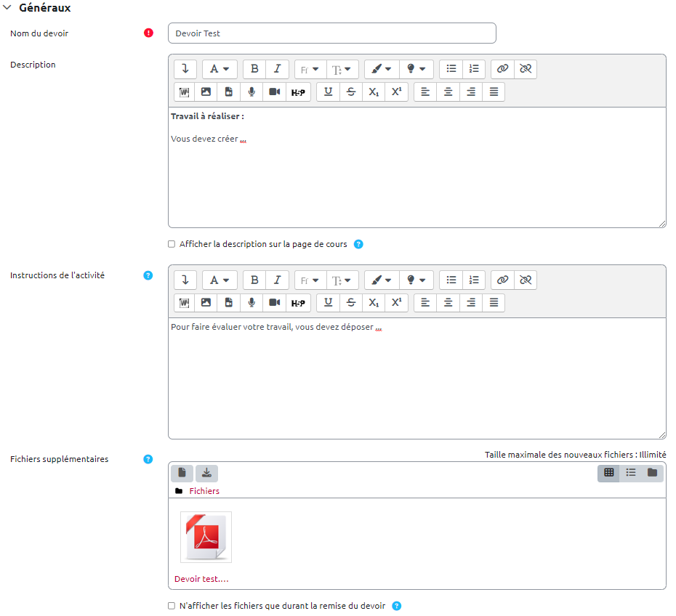The height and width of the screenshot is (616, 676).
Task: Switch file manager to icon grid view
Action: 609,473
